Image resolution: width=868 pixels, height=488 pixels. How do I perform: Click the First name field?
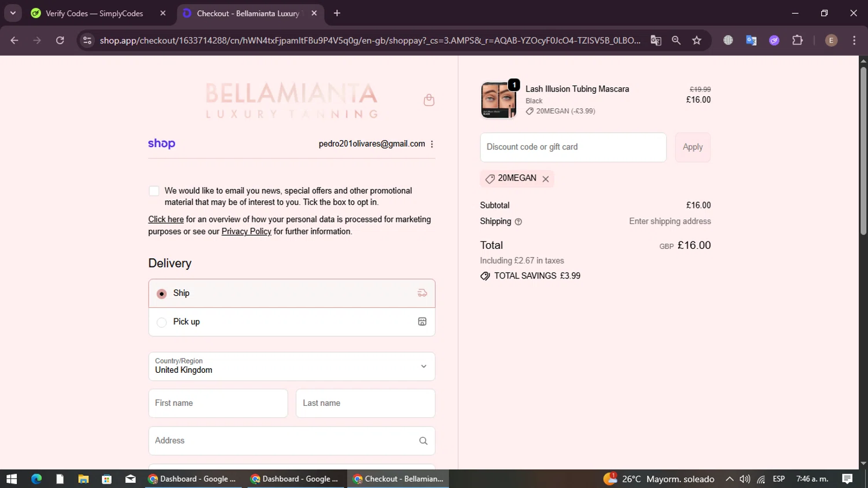click(x=218, y=403)
